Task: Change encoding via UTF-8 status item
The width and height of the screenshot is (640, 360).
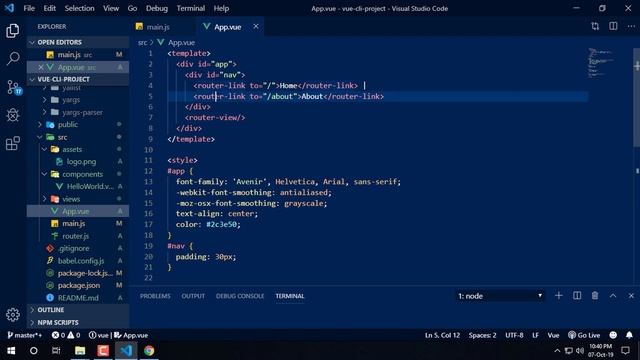Action: pos(514,335)
